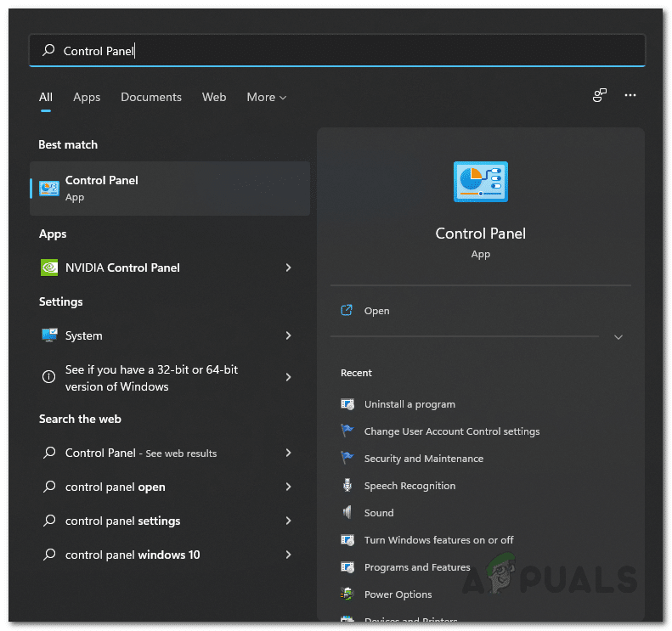Click the Sound speaker icon
Screen dimensions: 672x631
[x=347, y=513]
